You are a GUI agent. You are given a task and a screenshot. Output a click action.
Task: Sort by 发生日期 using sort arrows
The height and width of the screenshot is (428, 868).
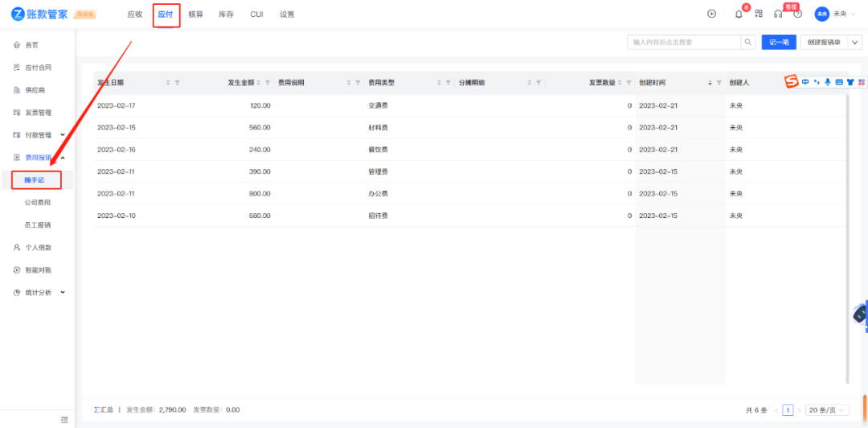click(x=168, y=83)
